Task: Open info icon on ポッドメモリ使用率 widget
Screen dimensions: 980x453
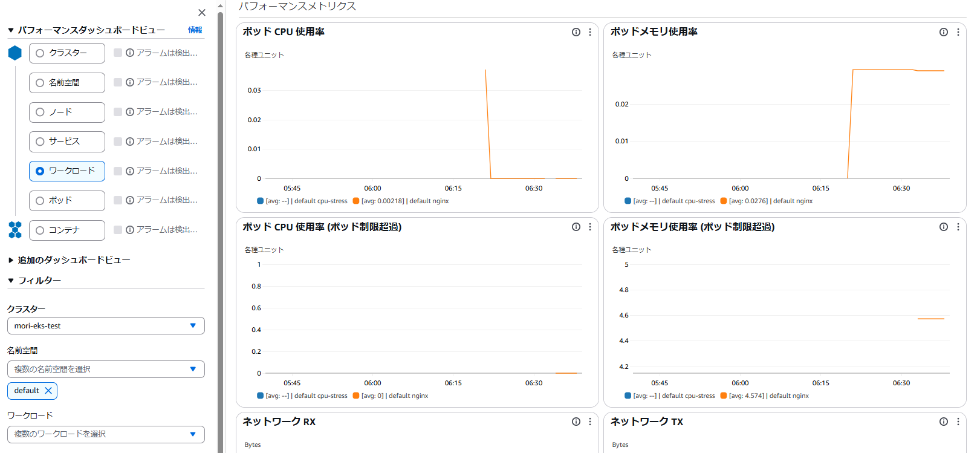Action: [944, 32]
